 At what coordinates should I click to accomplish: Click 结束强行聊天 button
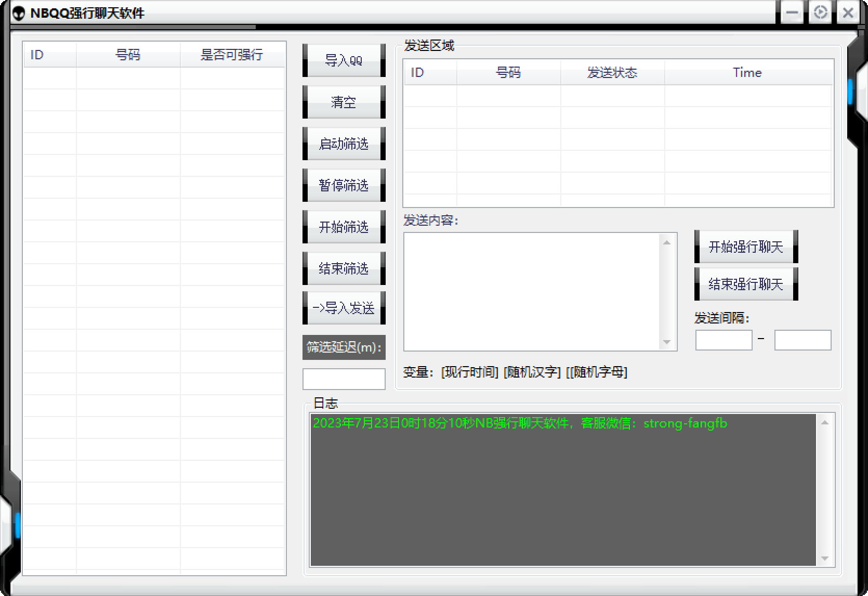(x=746, y=284)
